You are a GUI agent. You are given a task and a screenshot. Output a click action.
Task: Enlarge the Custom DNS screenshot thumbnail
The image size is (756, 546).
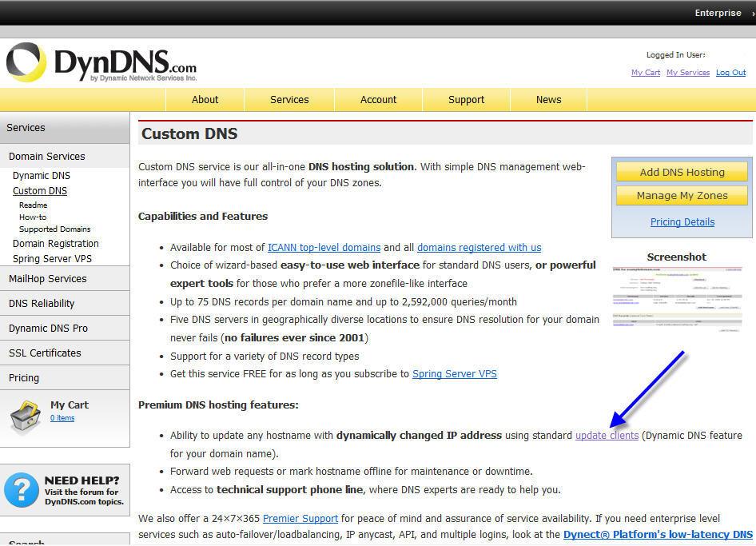pos(677,300)
